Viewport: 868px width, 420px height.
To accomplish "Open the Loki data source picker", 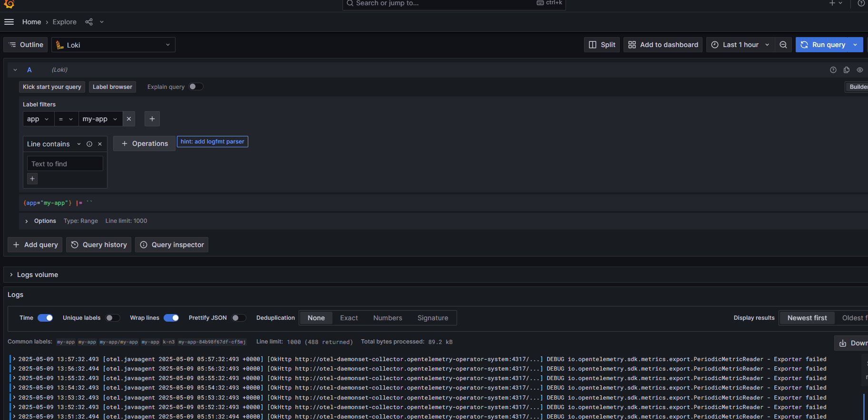I will (113, 45).
